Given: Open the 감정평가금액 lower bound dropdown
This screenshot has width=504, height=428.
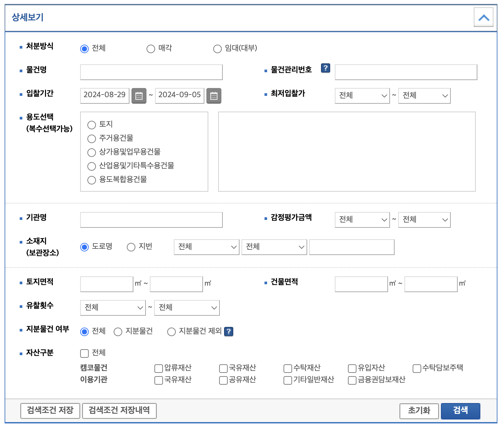Looking at the screenshot, I should pyautogui.click(x=362, y=220).
